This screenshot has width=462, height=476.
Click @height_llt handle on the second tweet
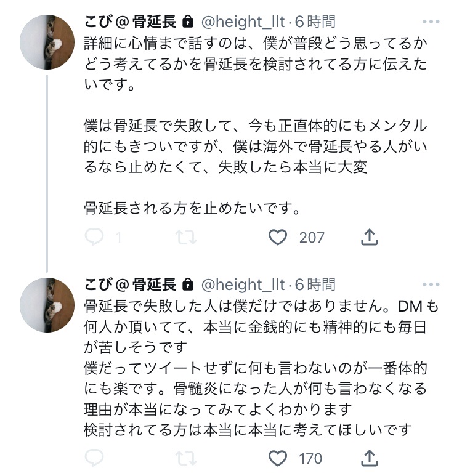243,284
